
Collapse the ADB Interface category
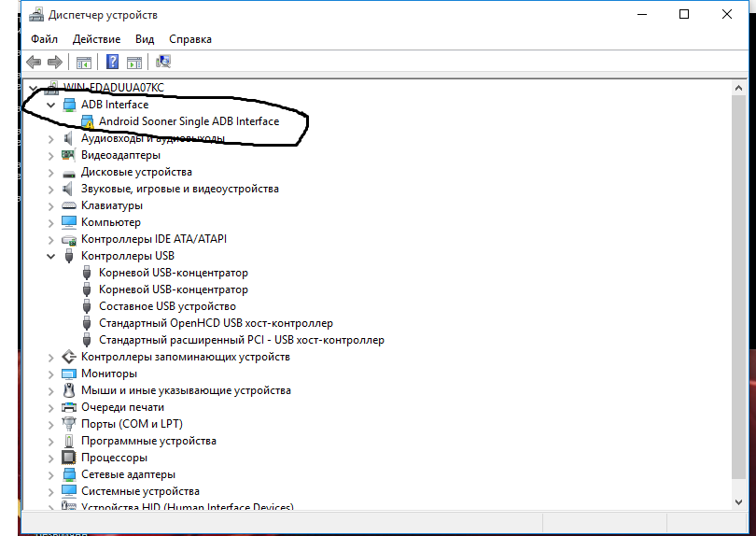(51, 105)
